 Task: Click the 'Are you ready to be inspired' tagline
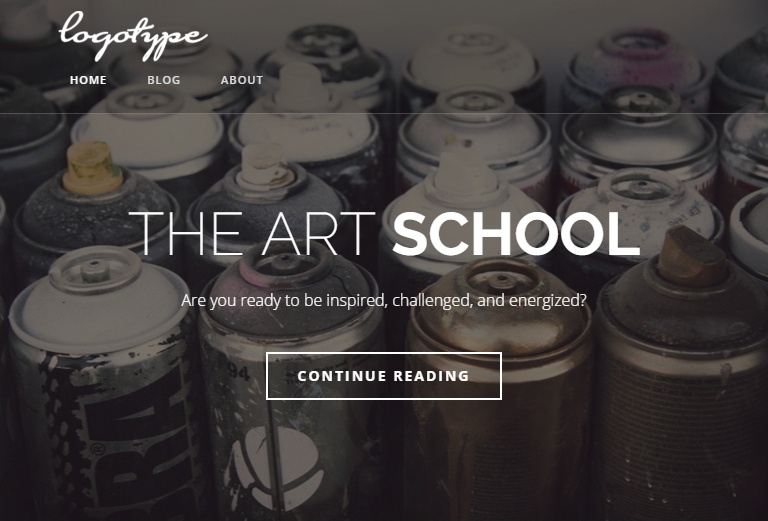pyautogui.click(x=384, y=300)
